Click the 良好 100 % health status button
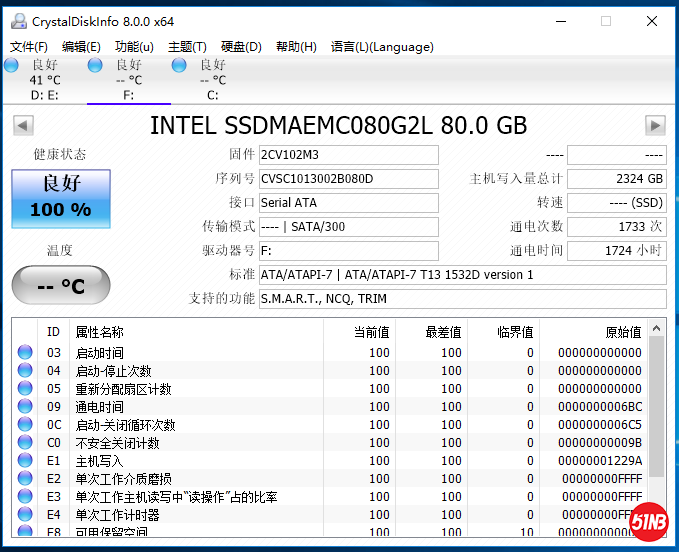This screenshot has height=552, width=679. pyautogui.click(x=61, y=198)
